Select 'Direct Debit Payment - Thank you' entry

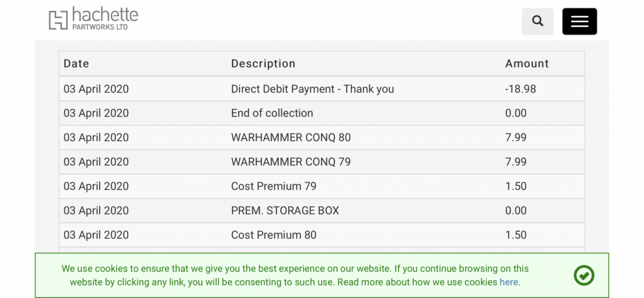pyautogui.click(x=312, y=89)
